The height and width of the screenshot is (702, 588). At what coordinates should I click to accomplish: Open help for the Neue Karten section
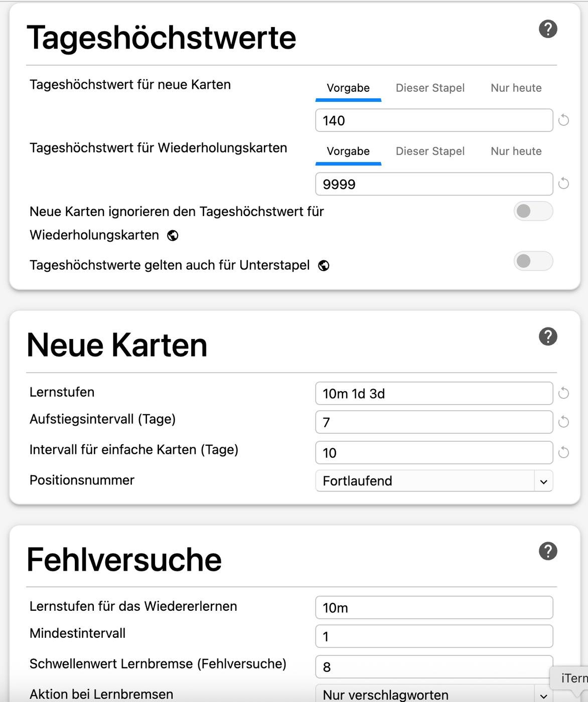(x=548, y=336)
